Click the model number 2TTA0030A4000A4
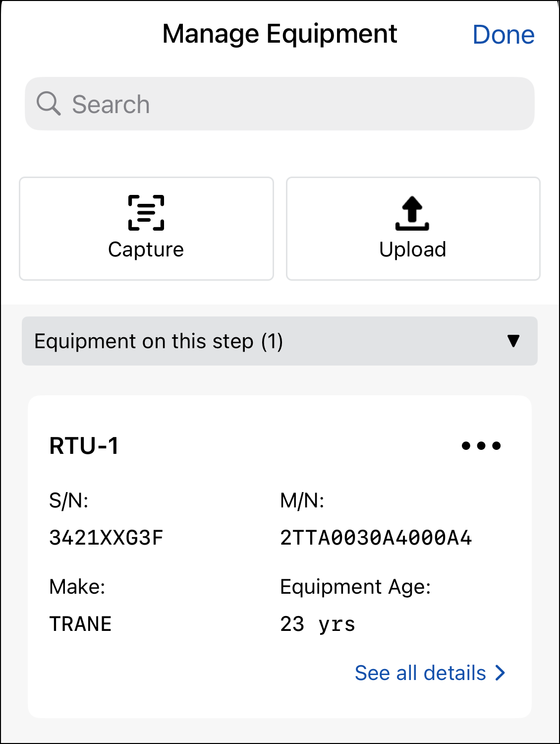Viewport: 560px width, 744px height. point(376,538)
